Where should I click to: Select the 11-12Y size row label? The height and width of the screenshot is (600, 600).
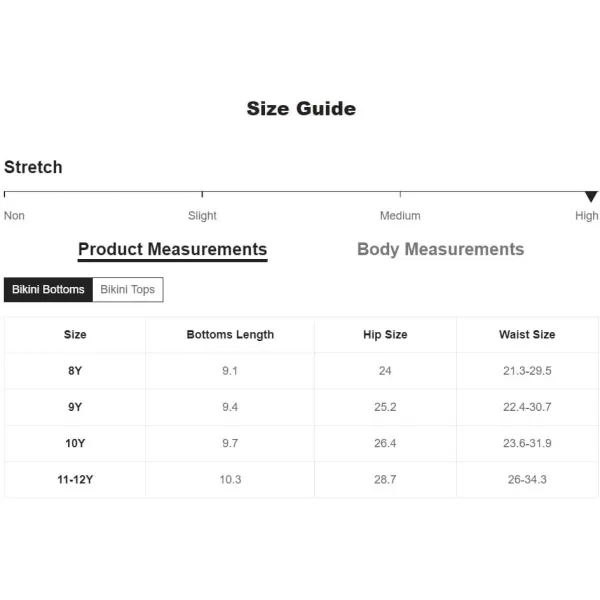coord(75,479)
